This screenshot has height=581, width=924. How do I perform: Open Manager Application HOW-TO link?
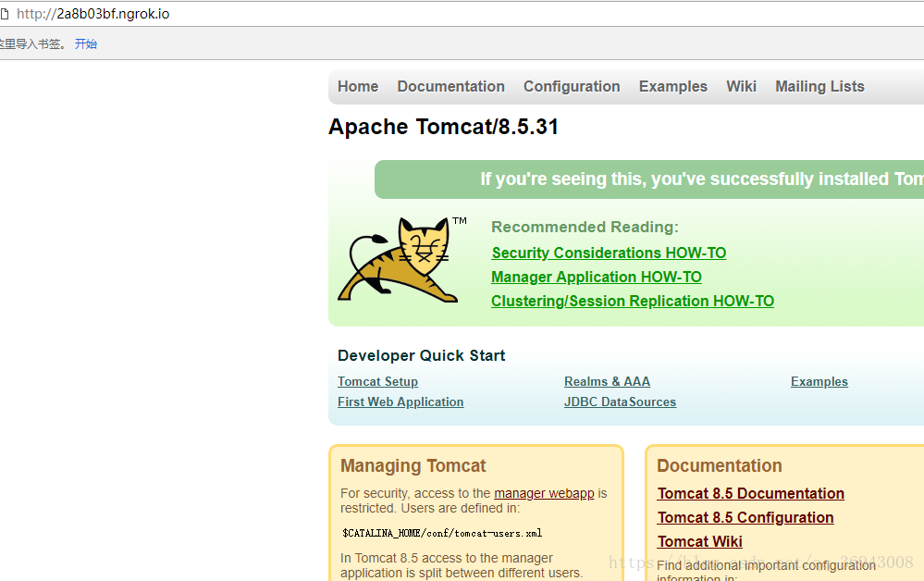click(x=597, y=277)
